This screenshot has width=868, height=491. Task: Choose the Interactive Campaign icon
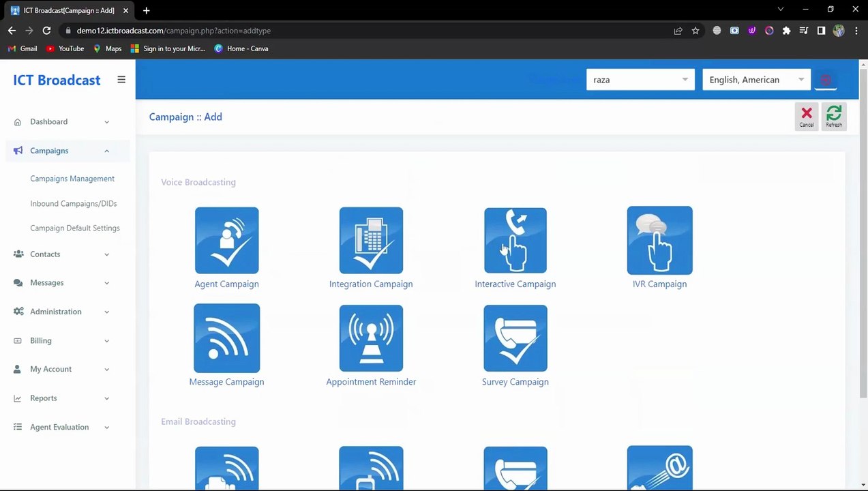(x=515, y=241)
